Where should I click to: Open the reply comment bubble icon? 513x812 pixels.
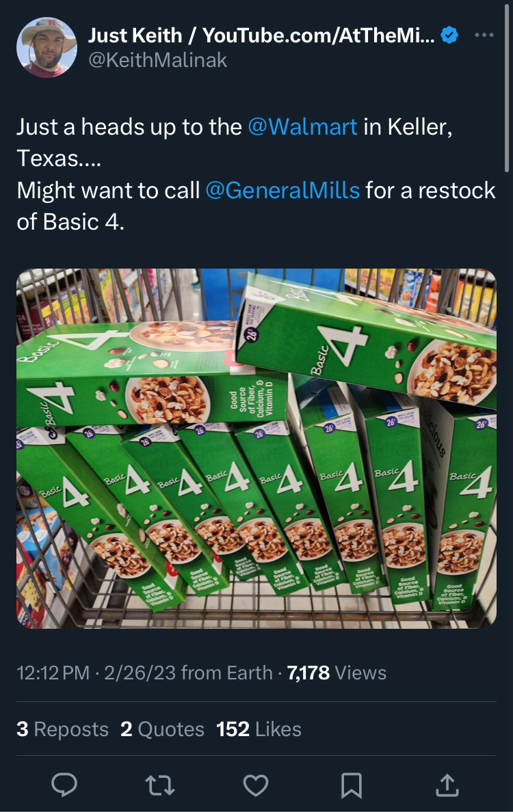pos(64,785)
